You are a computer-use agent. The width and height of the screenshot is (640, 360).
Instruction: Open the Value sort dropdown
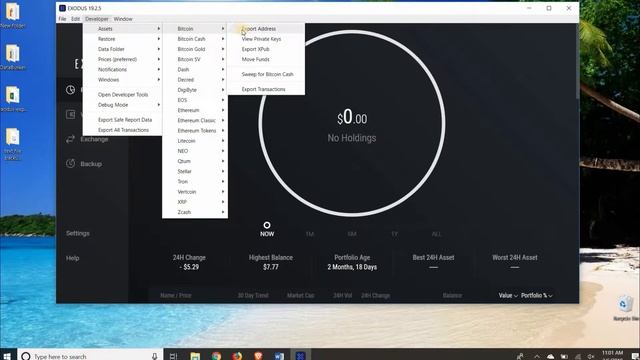point(508,296)
